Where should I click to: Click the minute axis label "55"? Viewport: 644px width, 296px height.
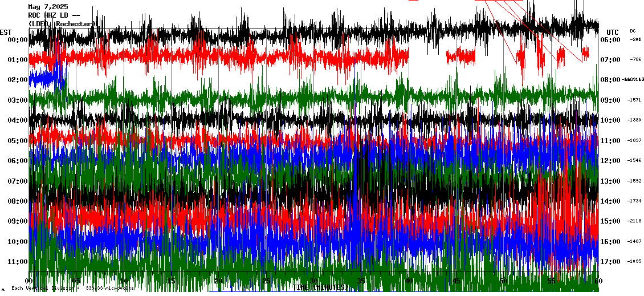point(551,281)
